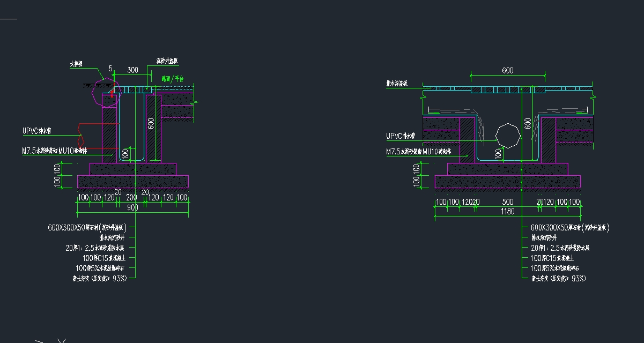The height and width of the screenshot is (343, 644).
Task: Select the 100厚5% gravel note under the 1180 dimension
Action: point(556,268)
